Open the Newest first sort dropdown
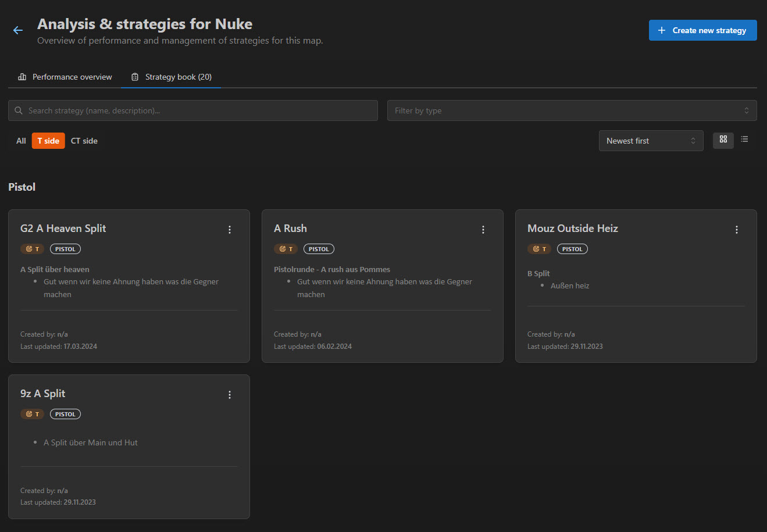 651,140
